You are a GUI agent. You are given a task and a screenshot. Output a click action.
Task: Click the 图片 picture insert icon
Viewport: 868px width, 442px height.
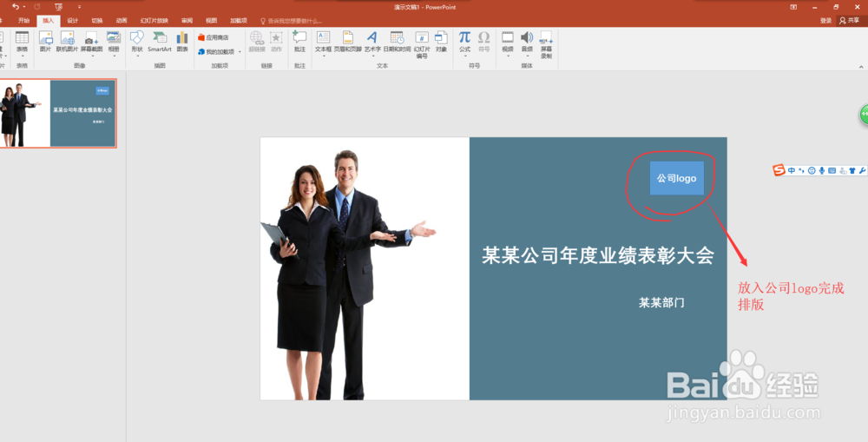[x=45, y=42]
